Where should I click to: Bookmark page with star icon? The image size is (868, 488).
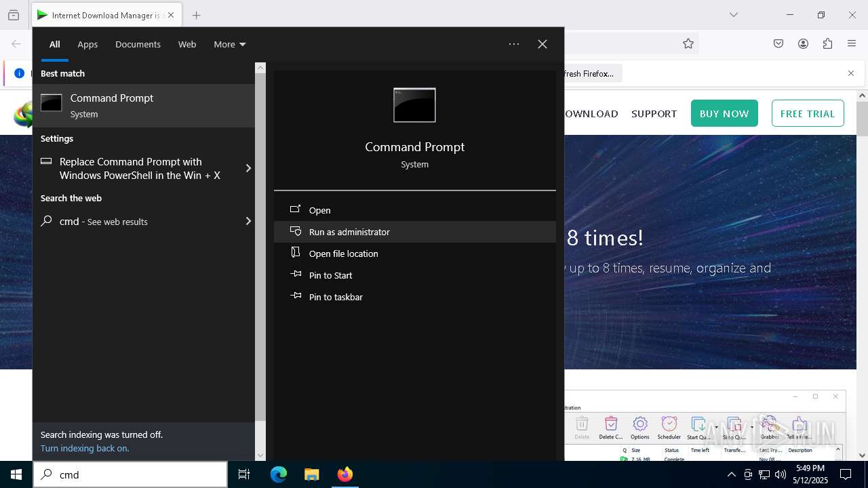coord(688,43)
